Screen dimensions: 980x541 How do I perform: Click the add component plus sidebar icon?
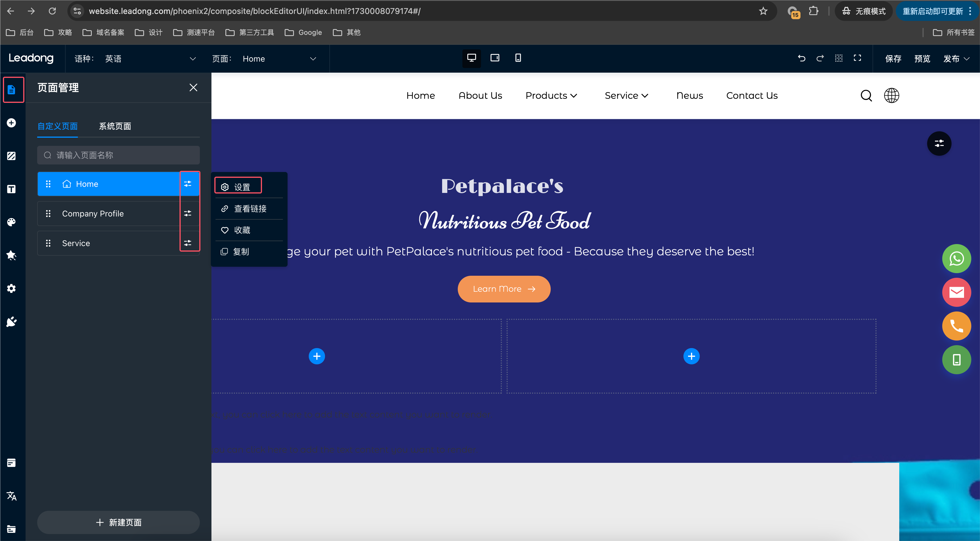click(x=11, y=123)
